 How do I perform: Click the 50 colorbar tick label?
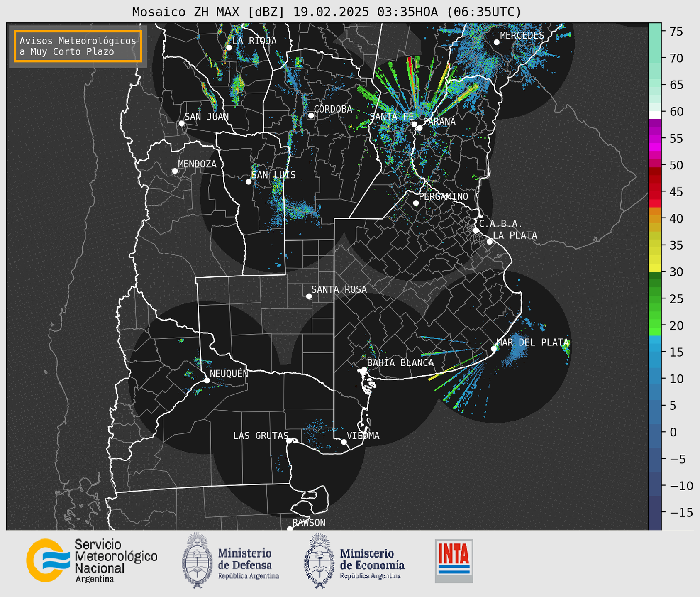click(676, 165)
